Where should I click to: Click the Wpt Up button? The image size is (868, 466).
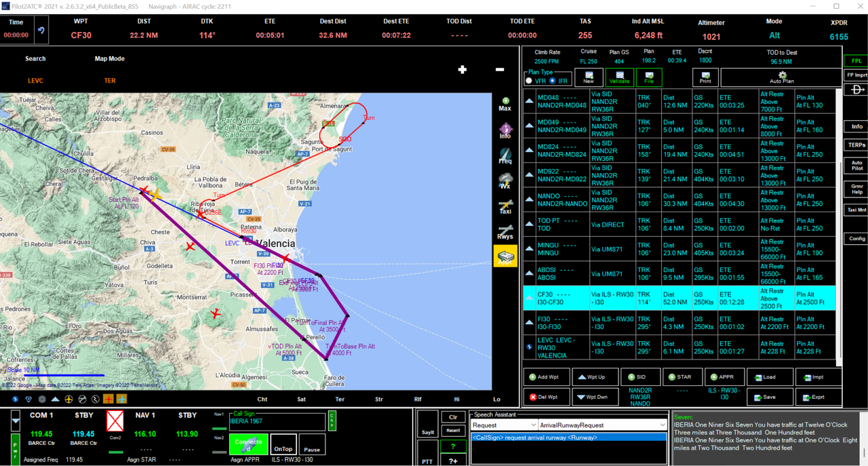click(x=595, y=377)
